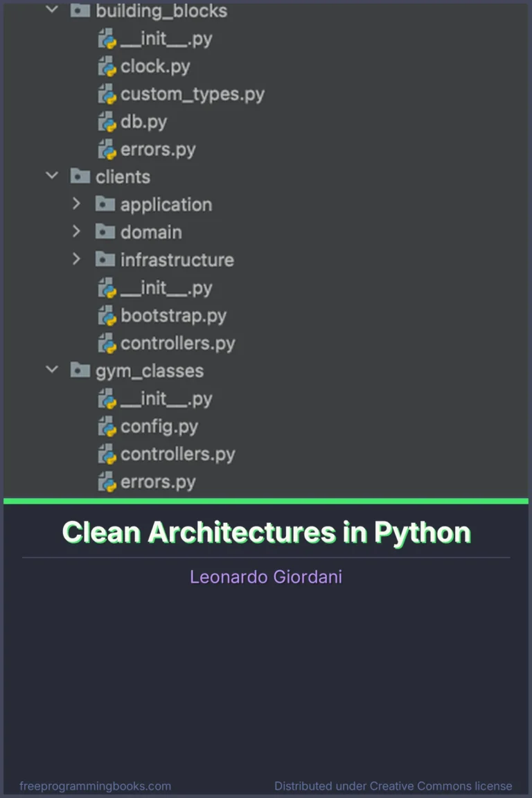
Task: Open the custom_types.py file name
Action: 193,94
